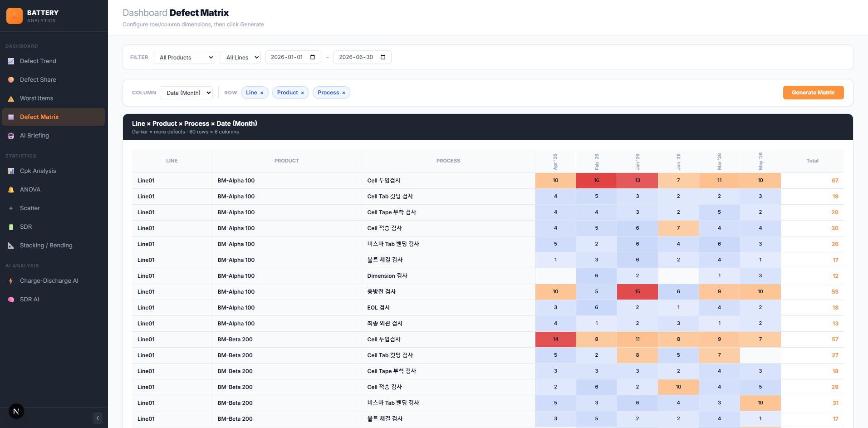Click the Dashboard breadcrumb text

tap(145, 13)
